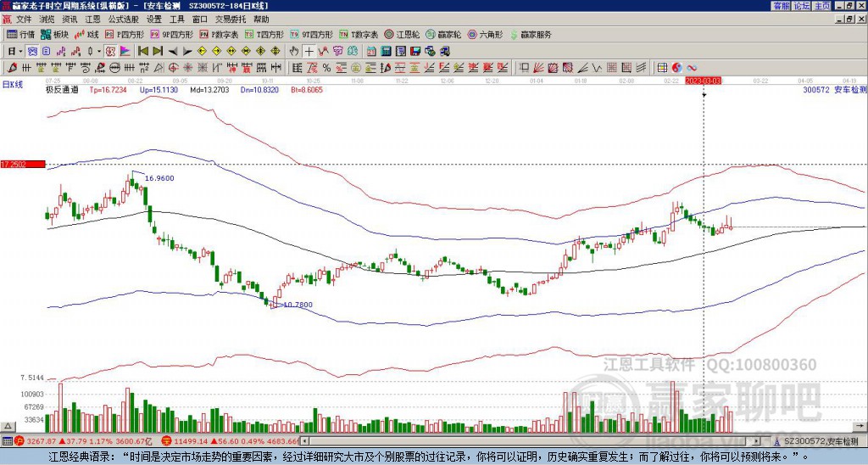Image resolution: width=868 pixels, height=465 pixels.
Task: Jump to last bar with green skip-forward arrow
Action: (x=158, y=52)
